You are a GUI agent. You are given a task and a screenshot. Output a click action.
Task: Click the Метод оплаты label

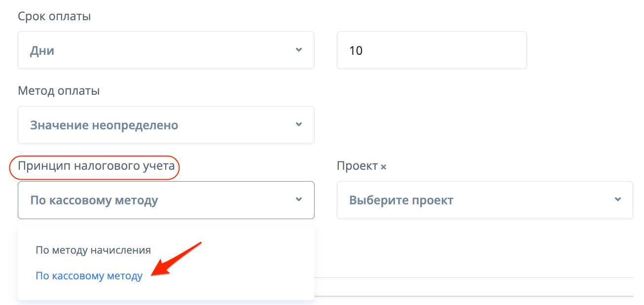click(x=59, y=91)
